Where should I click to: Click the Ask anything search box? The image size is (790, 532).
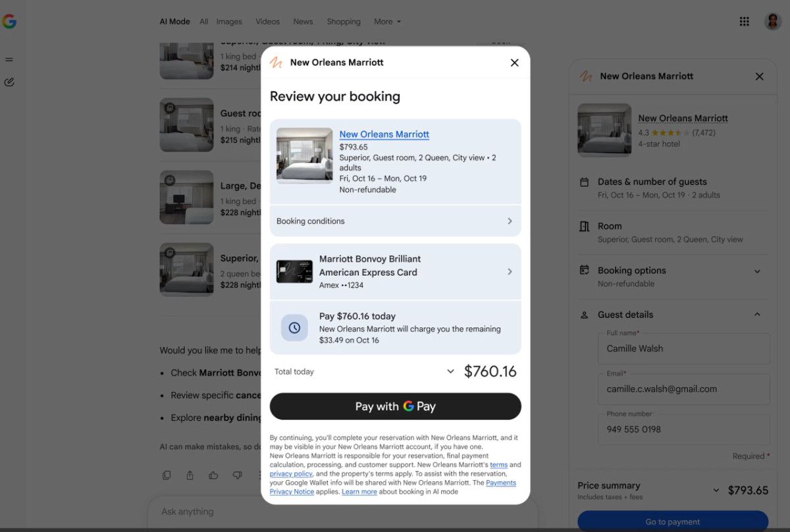click(342, 512)
